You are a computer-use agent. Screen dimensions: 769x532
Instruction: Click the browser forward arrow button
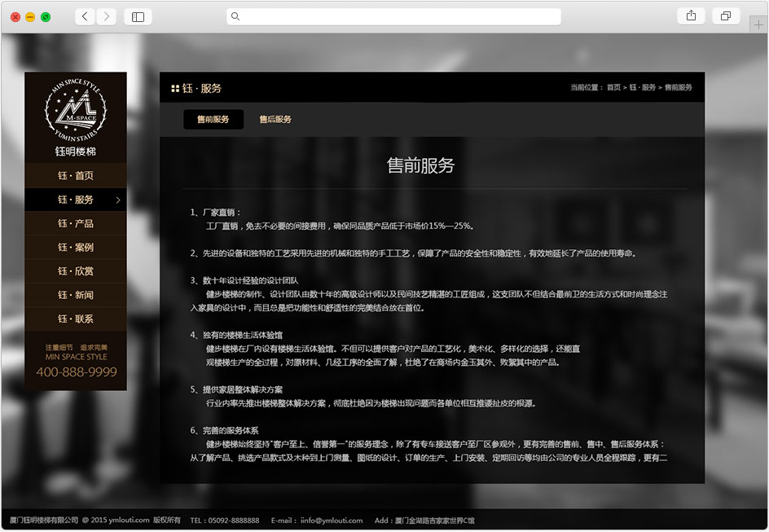107,16
